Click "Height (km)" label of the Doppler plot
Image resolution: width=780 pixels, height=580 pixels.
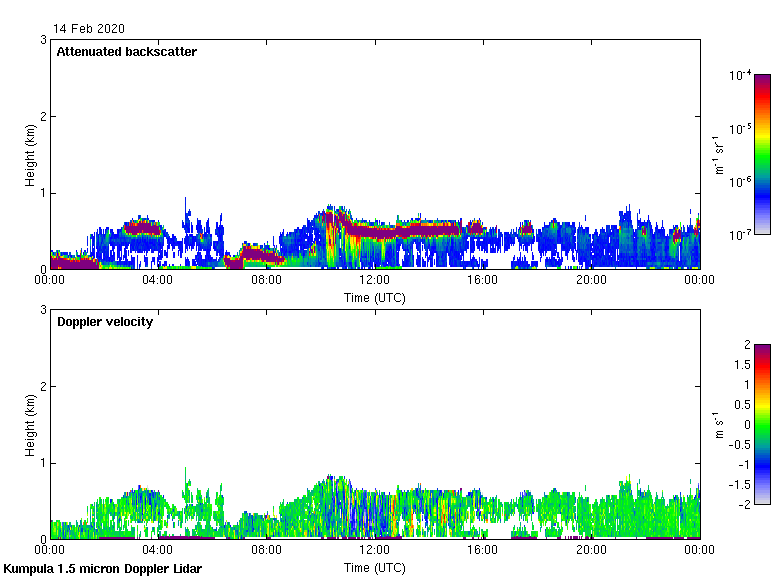point(30,424)
